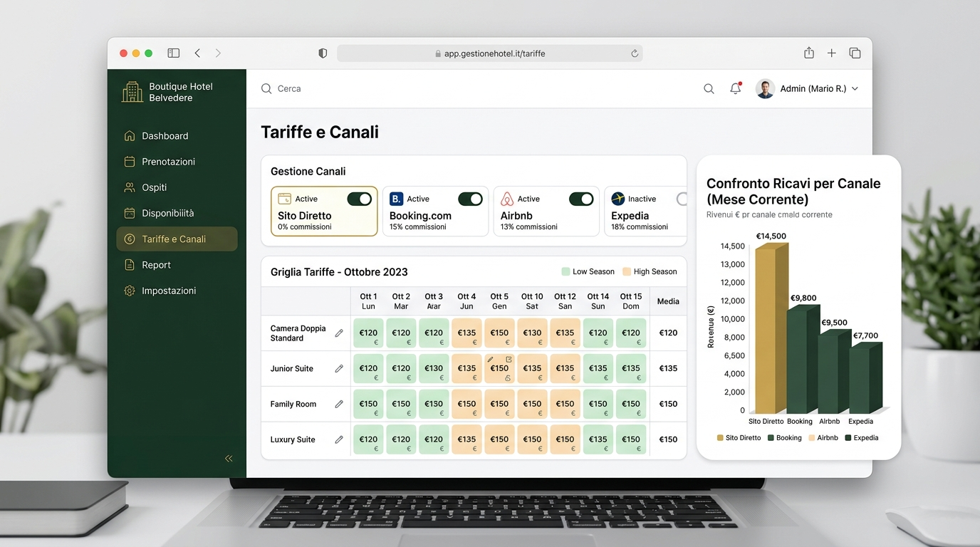Open the browser share icon

[x=809, y=53]
